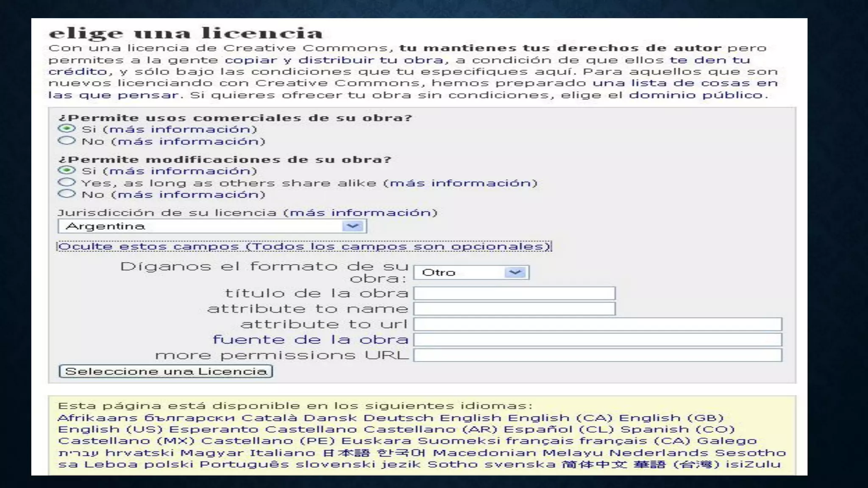The width and height of the screenshot is (868, 488).
Task: Click the 'more permissions URL' input field
Action: coord(598,355)
